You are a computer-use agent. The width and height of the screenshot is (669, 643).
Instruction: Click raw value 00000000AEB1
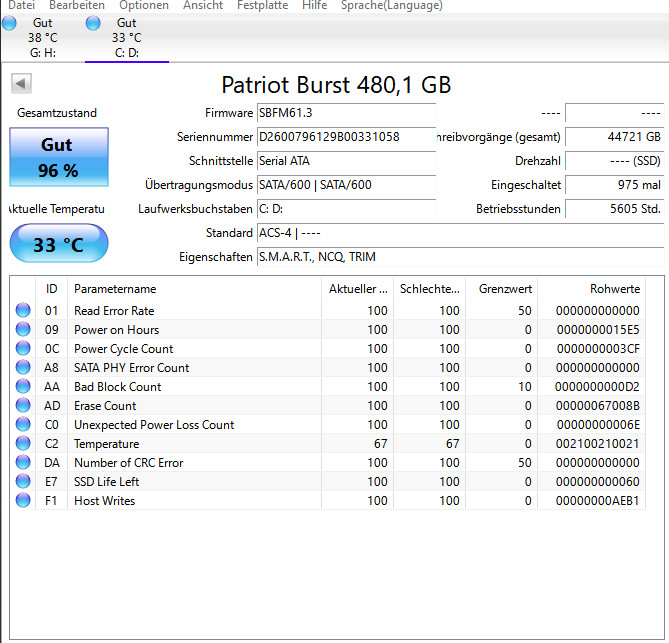(597, 501)
